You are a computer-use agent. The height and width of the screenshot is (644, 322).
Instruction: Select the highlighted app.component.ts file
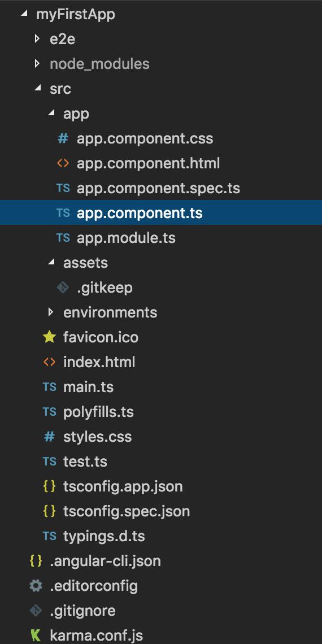click(x=161, y=213)
